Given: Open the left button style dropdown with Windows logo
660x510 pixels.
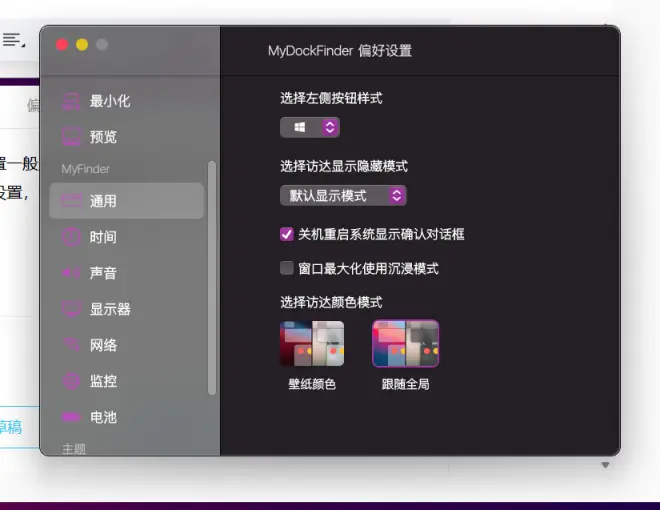Looking at the screenshot, I should [310, 127].
